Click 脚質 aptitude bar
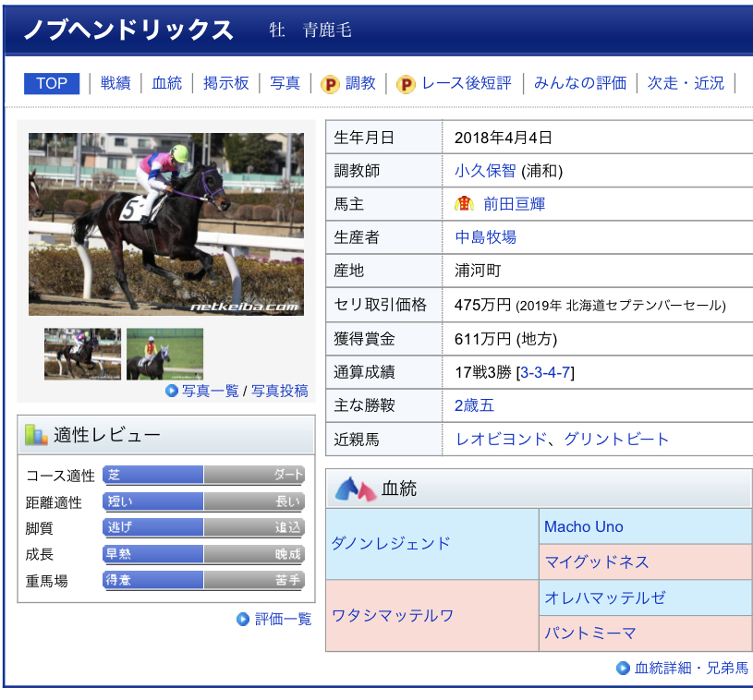 click(x=203, y=527)
